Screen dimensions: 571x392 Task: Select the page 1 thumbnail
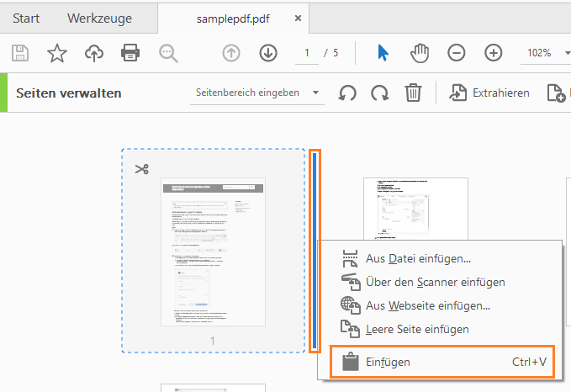213,252
